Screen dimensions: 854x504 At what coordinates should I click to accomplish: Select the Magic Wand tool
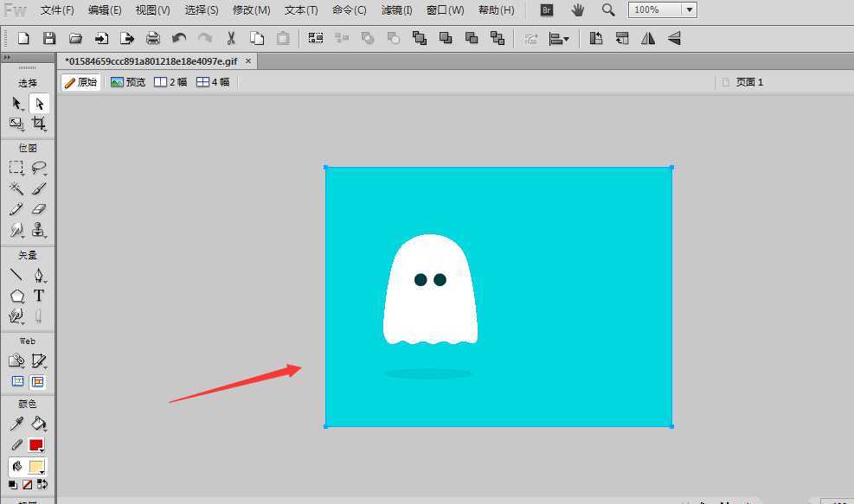(16, 188)
